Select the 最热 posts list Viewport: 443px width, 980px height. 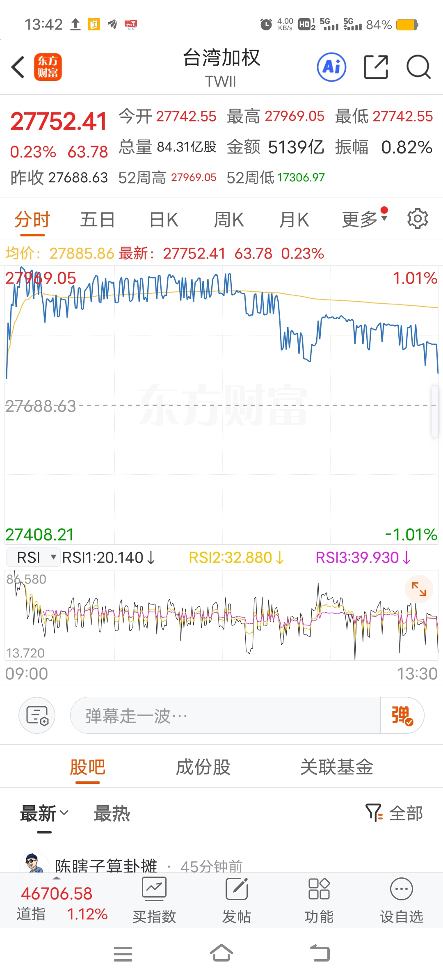pyautogui.click(x=112, y=813)
